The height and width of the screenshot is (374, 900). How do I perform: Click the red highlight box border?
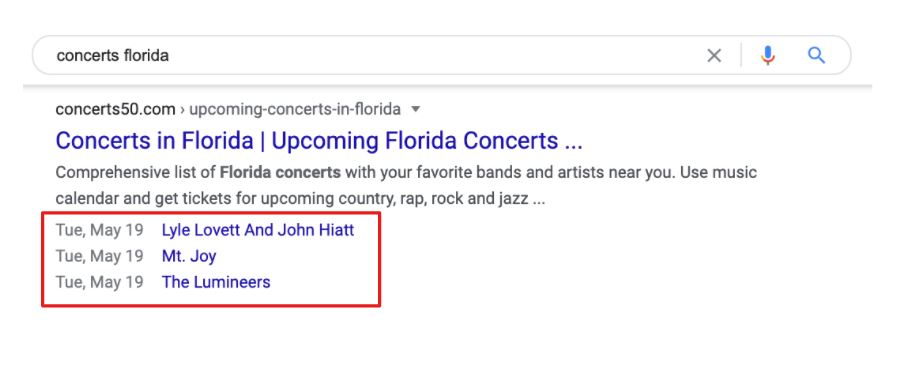[211, 213]
